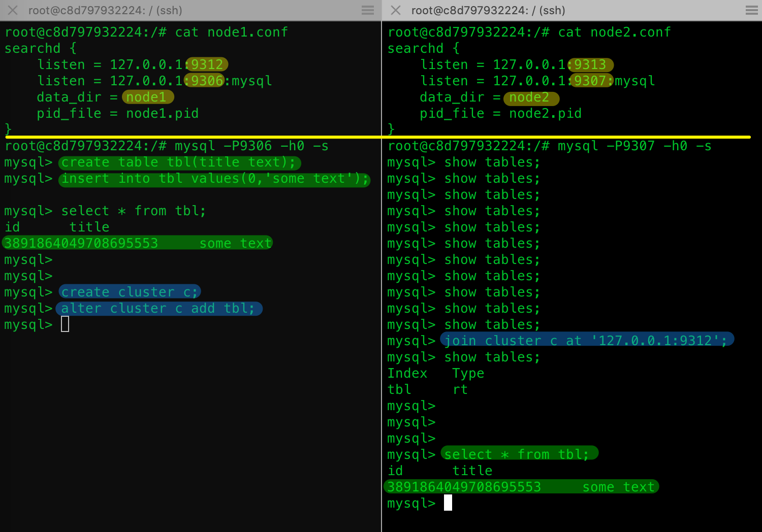Click the 'mysql -P9306 -h0 -s' command
Screen dimensions: 762x532
click(x=251, y=146)
